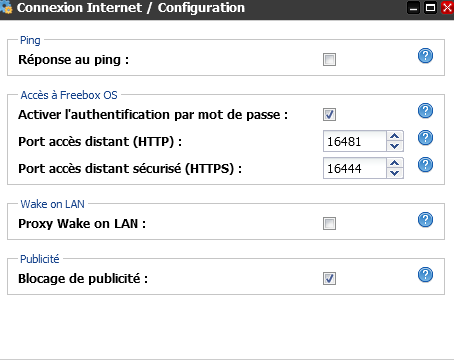The width and height of the screenshot is (454, 360).
Task: Enable Proxy Wake on LAN checkbox
Action: [329, 224]
